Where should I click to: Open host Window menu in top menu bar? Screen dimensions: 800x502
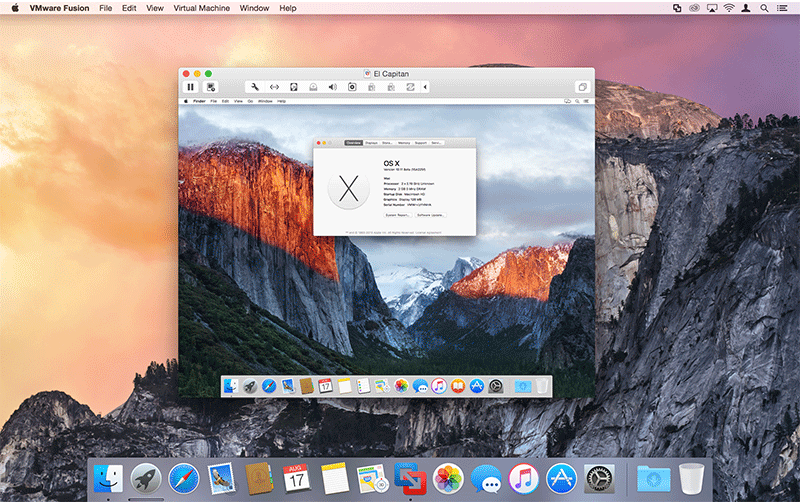[254, 8]
